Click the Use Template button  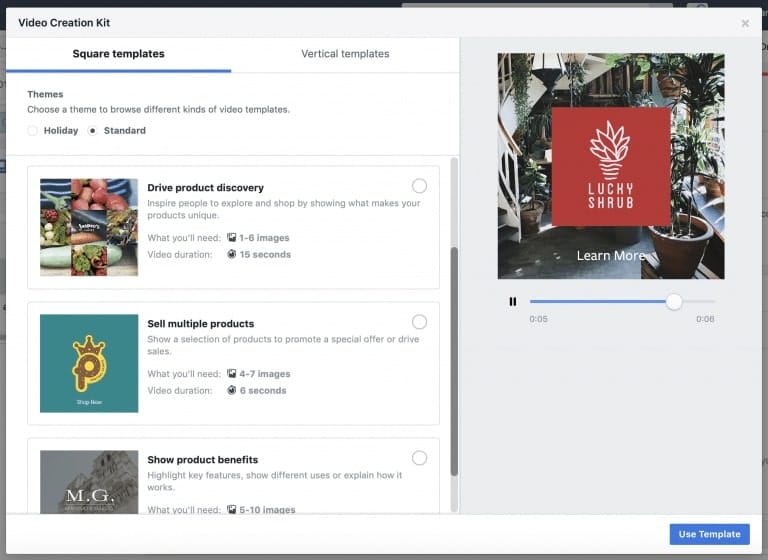pos(709,534)
